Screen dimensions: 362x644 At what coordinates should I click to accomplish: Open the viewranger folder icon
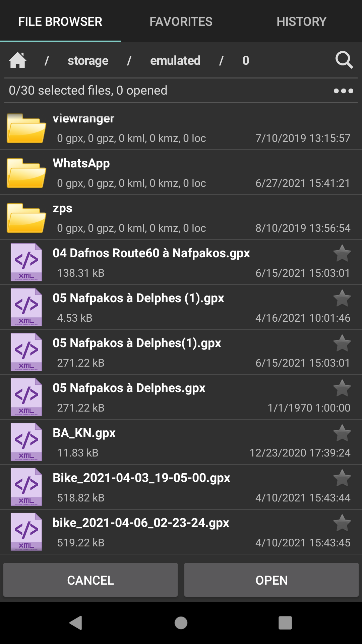click(26, 128)
